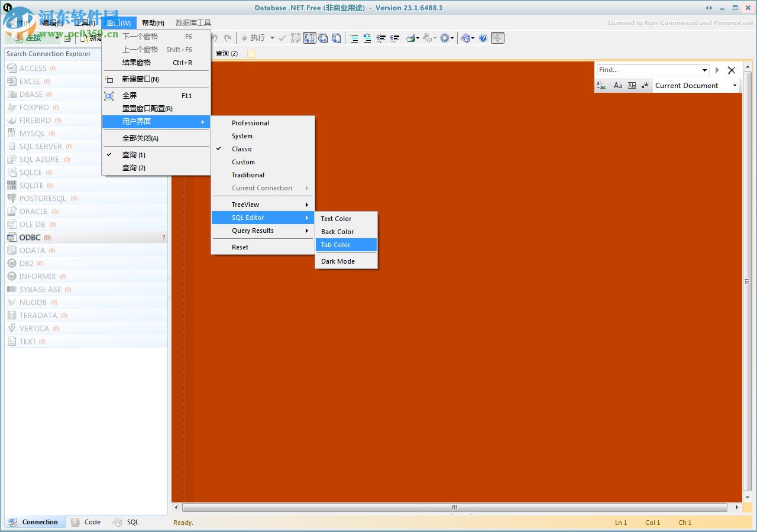Select Professional user interface theme

(263, 123)
